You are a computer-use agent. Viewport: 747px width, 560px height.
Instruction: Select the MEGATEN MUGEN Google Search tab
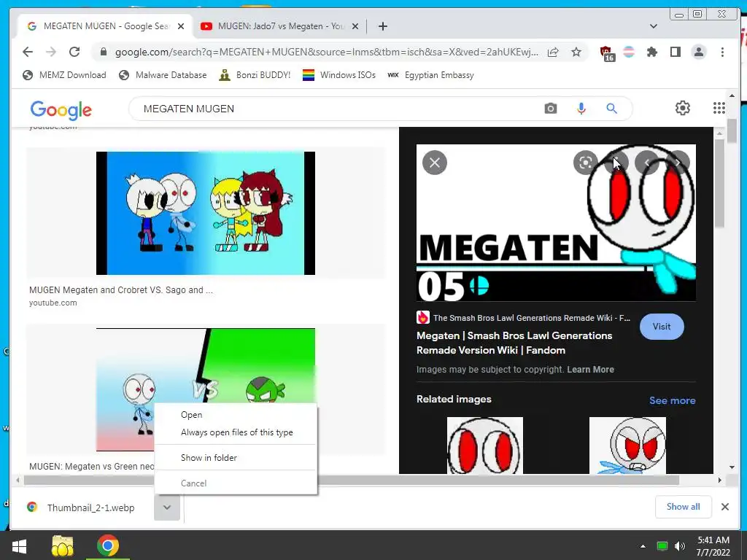click(x=105, y=26)
